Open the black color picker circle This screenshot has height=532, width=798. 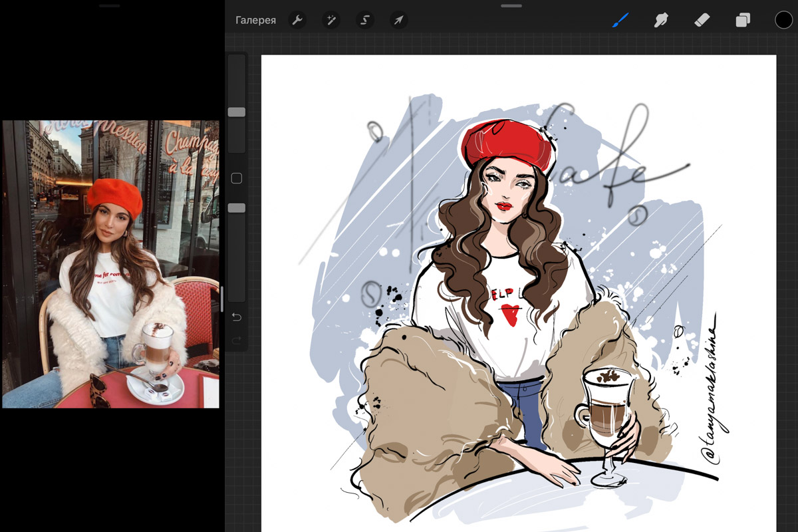[783, 20]
